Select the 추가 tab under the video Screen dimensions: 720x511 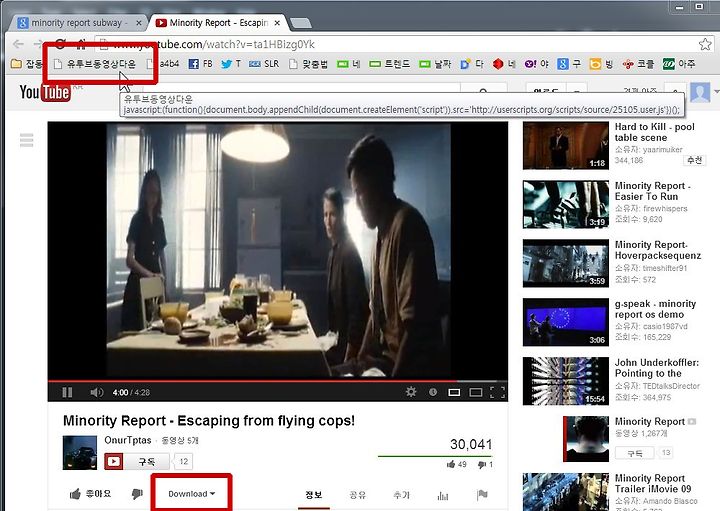[401, 494]
